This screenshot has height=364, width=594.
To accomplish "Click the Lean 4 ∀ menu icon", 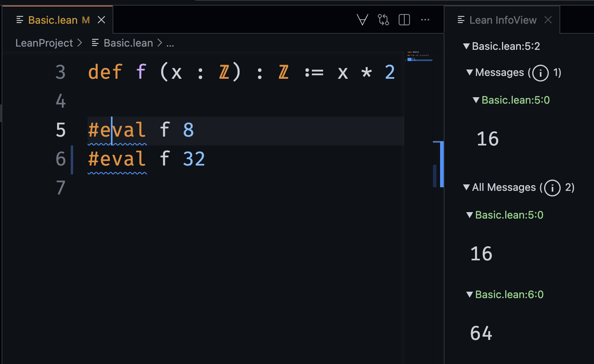I will [362, 20].
